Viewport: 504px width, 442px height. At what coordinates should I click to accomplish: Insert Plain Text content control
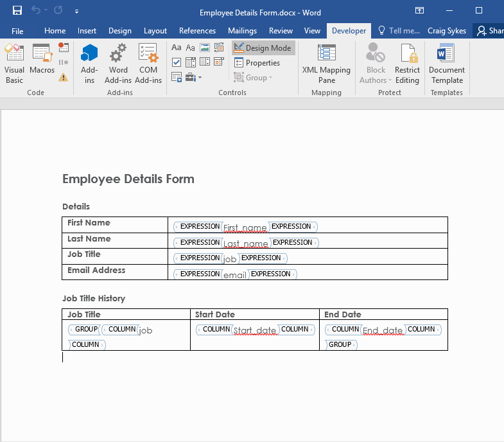click(x=190, y=48)
